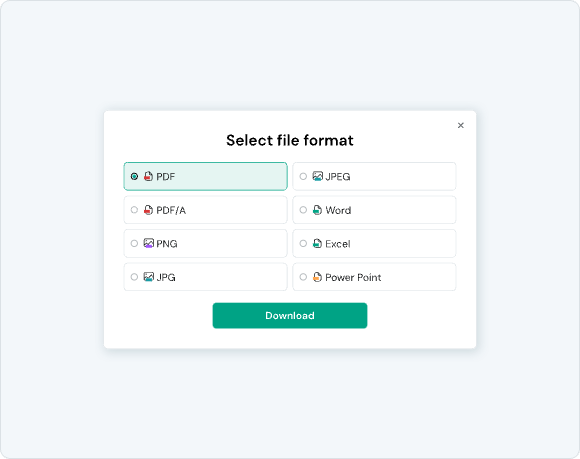Click the JPG image icon
580x459 pixels.
(149, 277)
